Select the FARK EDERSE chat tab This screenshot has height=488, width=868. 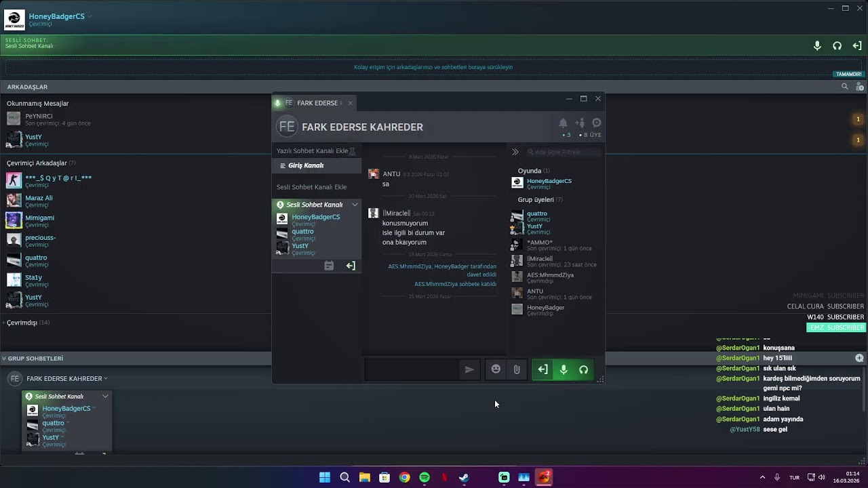click(313, 103)
